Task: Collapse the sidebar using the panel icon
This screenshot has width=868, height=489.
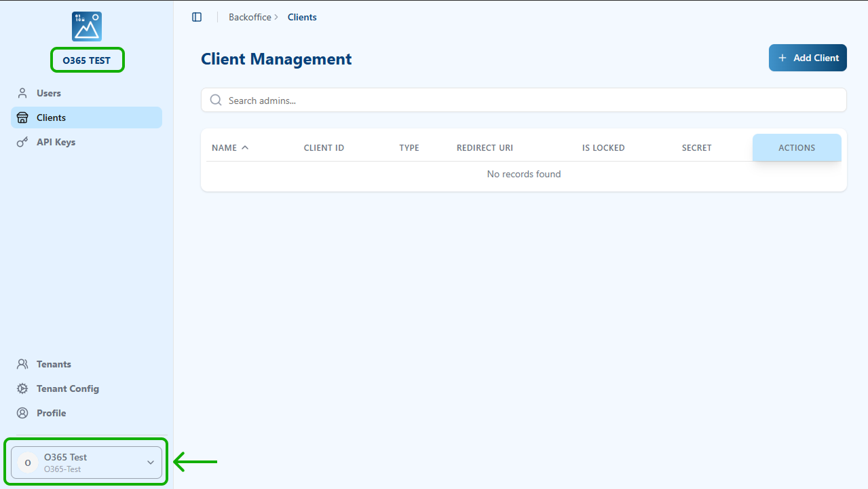Action: (x=197, y=17)
